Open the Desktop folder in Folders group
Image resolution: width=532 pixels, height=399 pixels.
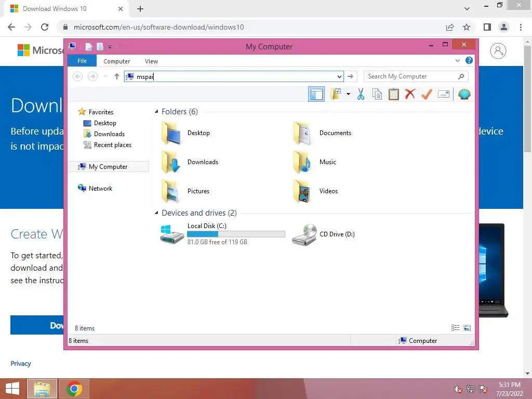[185, 133]
